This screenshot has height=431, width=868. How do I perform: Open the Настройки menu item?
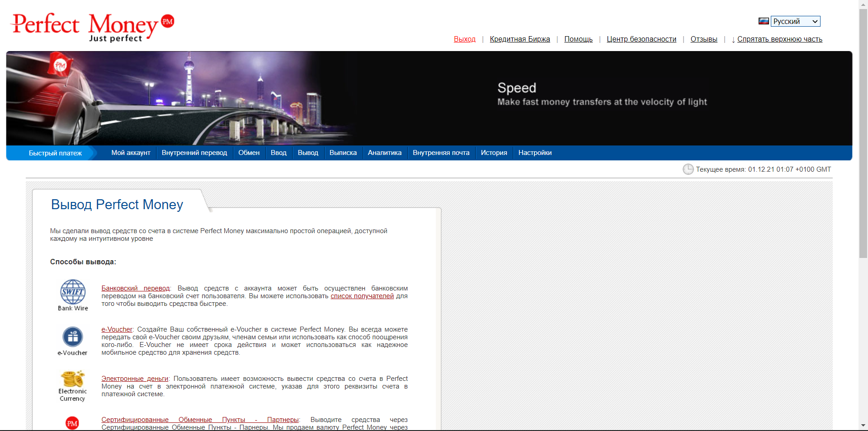point(535,153)
